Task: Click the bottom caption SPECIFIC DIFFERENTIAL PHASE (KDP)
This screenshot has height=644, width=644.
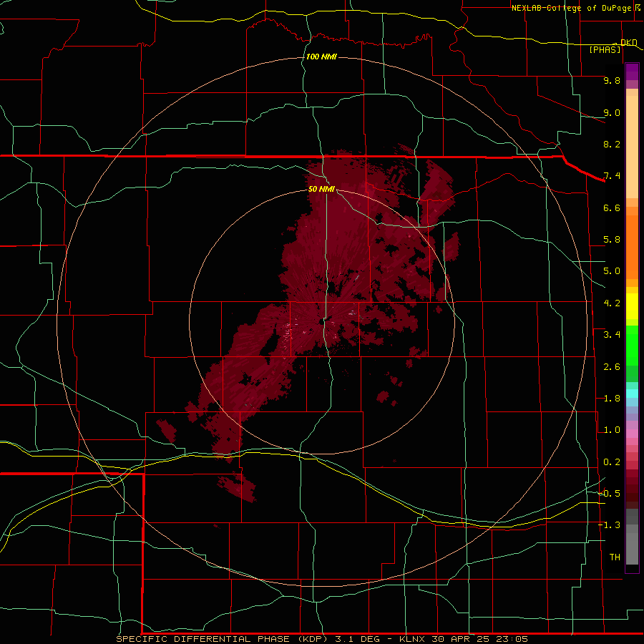Action: pos(223,639)
